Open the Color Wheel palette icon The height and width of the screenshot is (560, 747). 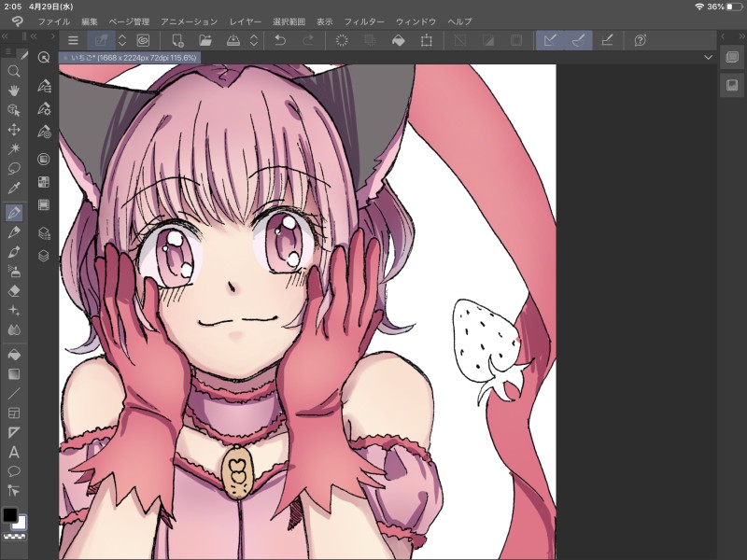tap(44, 159)
